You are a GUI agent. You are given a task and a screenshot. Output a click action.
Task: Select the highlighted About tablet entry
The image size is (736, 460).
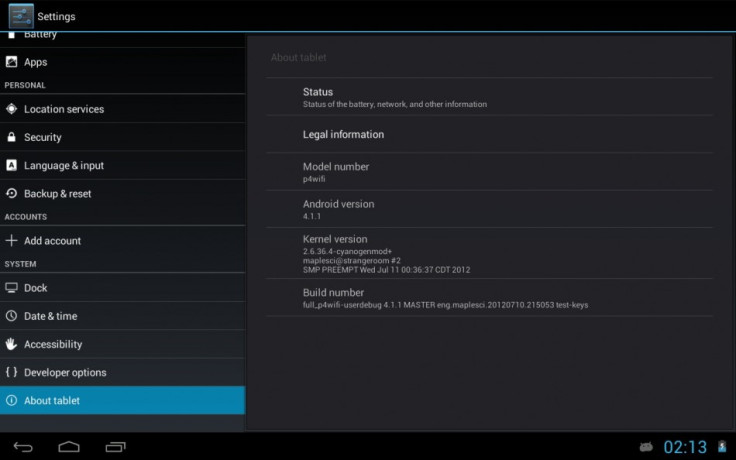[x=123, y=400]
